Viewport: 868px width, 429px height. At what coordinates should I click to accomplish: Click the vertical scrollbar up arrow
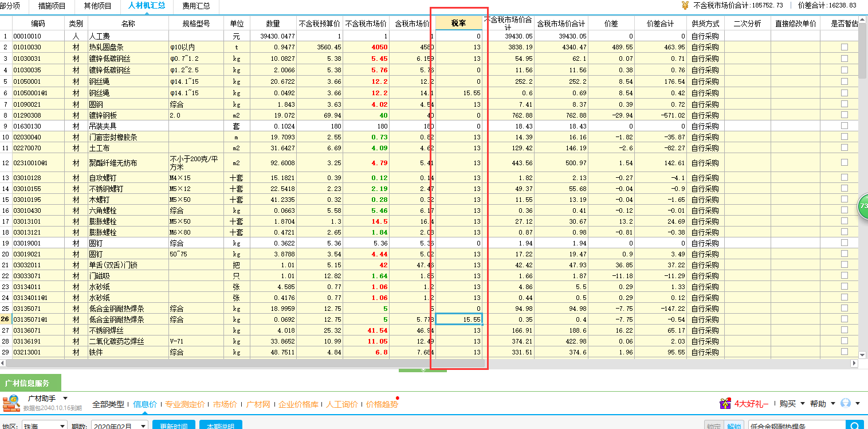(x=862, y=21)
